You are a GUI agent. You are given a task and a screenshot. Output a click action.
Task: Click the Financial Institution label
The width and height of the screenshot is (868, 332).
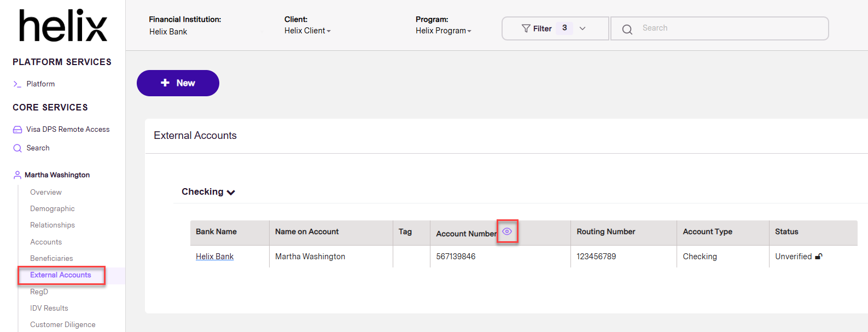(x=185, y=20)
